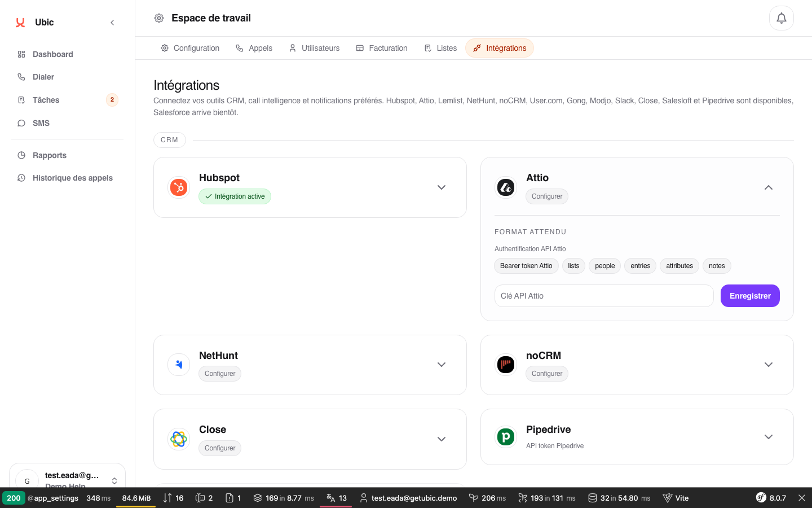Expand the noCRM integration card

769,365
